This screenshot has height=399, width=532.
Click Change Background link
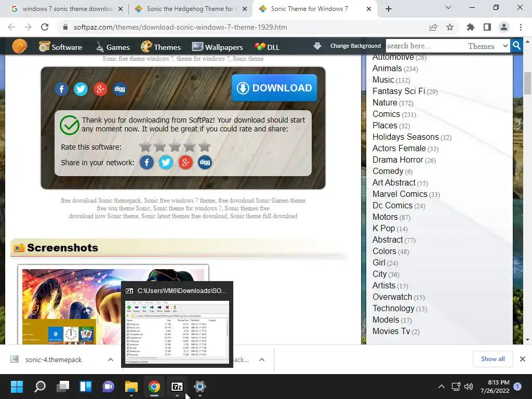pos(355,46)
